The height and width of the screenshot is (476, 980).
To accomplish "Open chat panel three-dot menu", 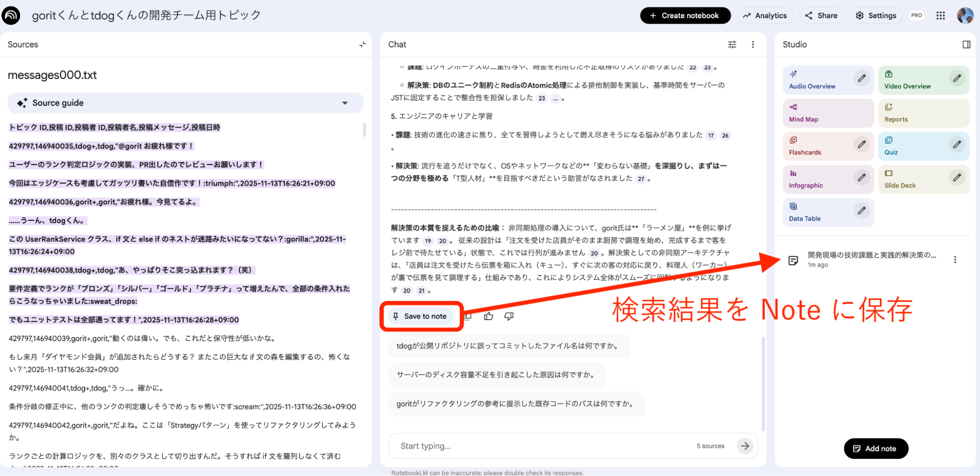I will (x=753, y=45).
